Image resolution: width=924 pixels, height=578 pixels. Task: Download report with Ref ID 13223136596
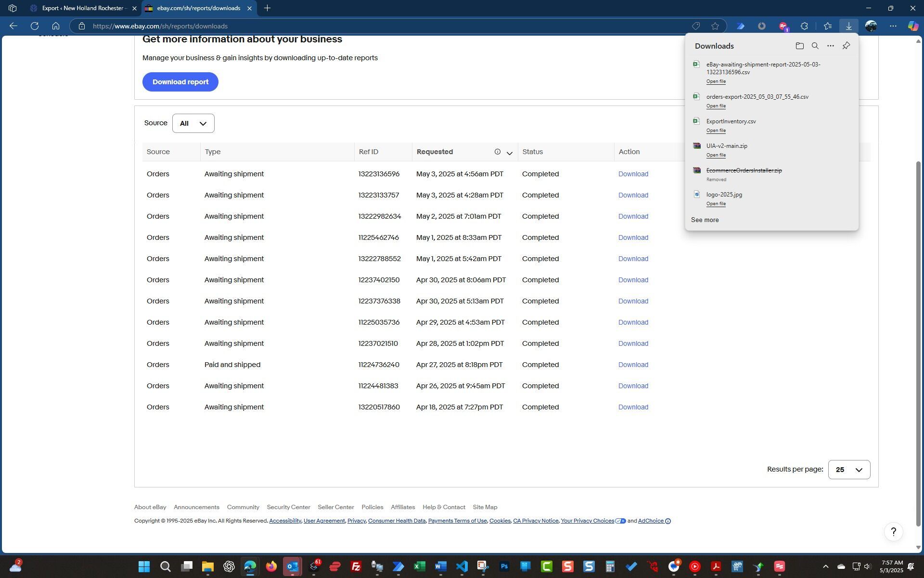(x=633, y=174)
